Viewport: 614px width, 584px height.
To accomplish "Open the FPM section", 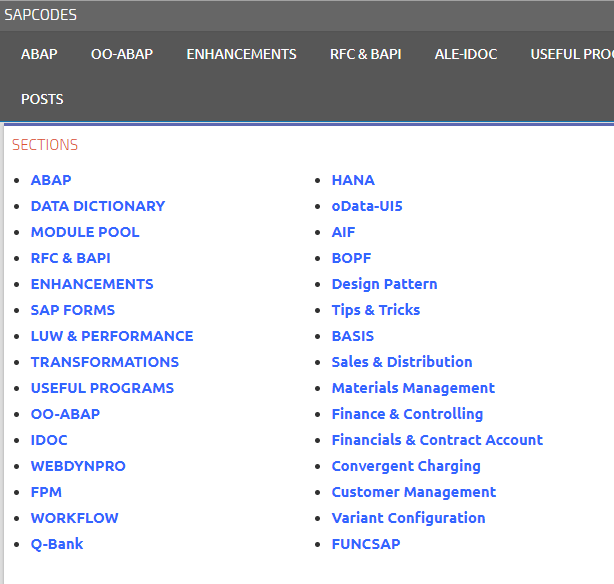I will (46, 492).
